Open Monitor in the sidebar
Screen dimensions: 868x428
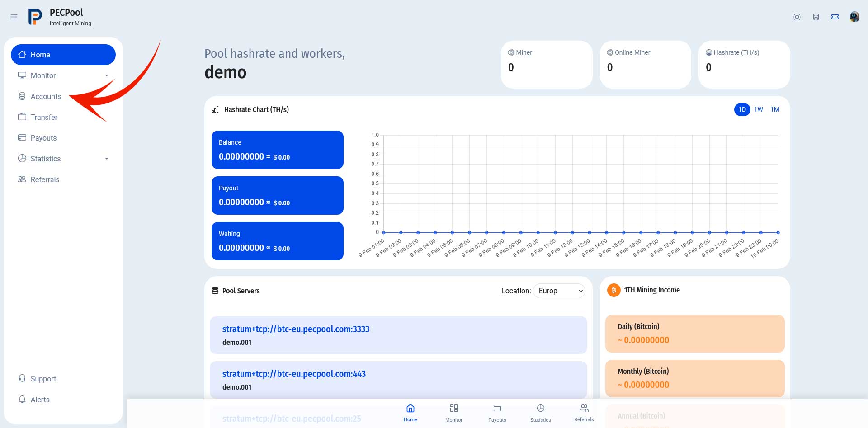point(63,75)
